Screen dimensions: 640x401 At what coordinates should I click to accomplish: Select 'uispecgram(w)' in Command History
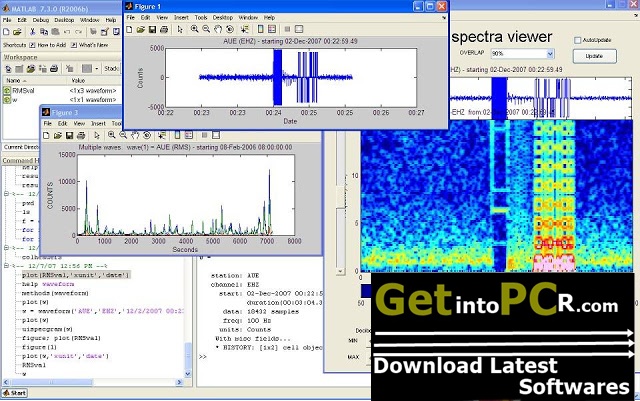click(x=47, y=329)
